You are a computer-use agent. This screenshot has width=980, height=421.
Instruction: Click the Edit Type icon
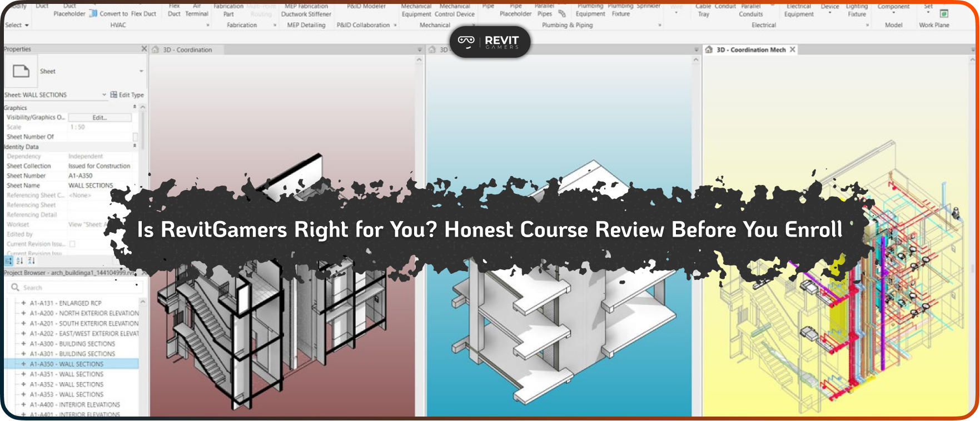[113, 95]
